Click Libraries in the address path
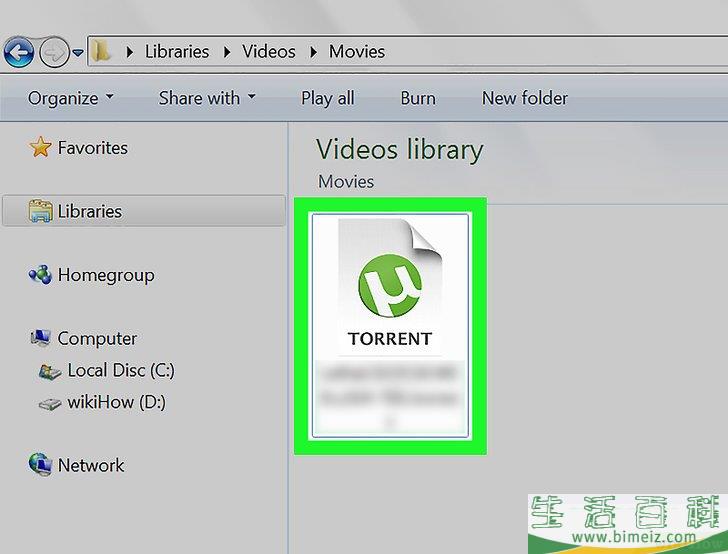The height and width of the screenshot is (554, 728). pyautogui.click(x=177, y=52)
